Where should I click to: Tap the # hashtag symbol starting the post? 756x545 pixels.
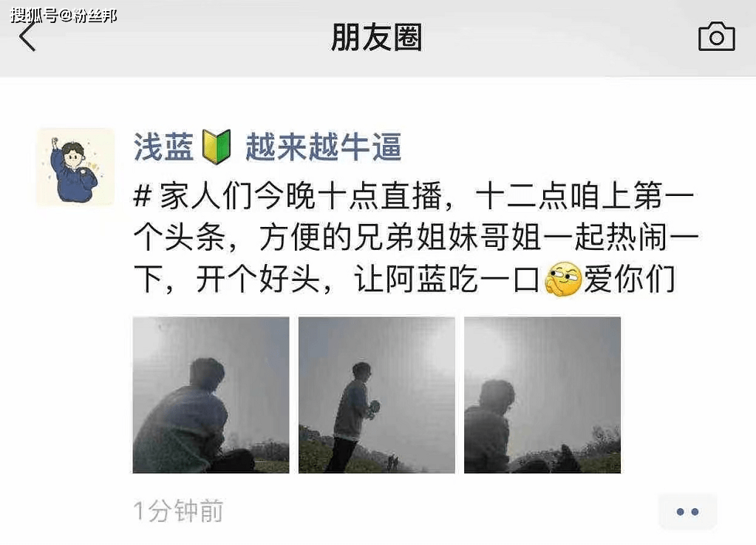142,197
